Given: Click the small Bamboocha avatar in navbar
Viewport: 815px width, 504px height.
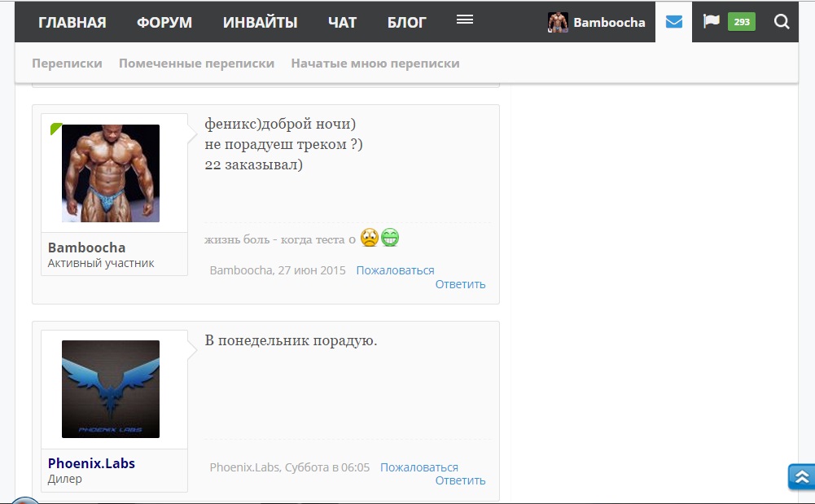Looking at the screenshot, I should coord(558,22).
